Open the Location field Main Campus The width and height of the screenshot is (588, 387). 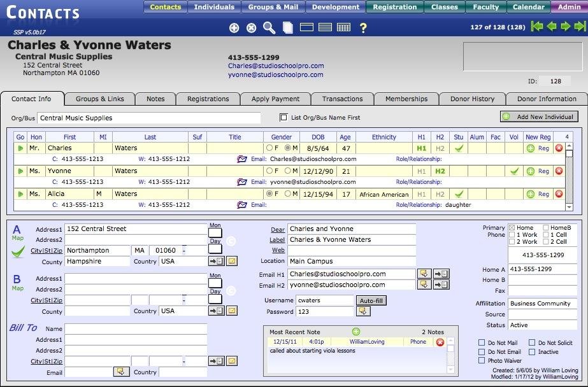(352, 261)
